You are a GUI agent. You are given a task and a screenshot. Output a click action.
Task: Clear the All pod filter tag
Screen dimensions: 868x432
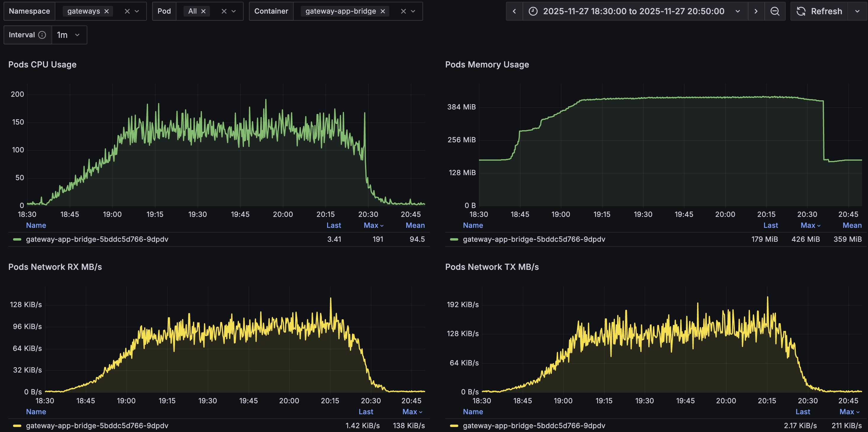203,11
